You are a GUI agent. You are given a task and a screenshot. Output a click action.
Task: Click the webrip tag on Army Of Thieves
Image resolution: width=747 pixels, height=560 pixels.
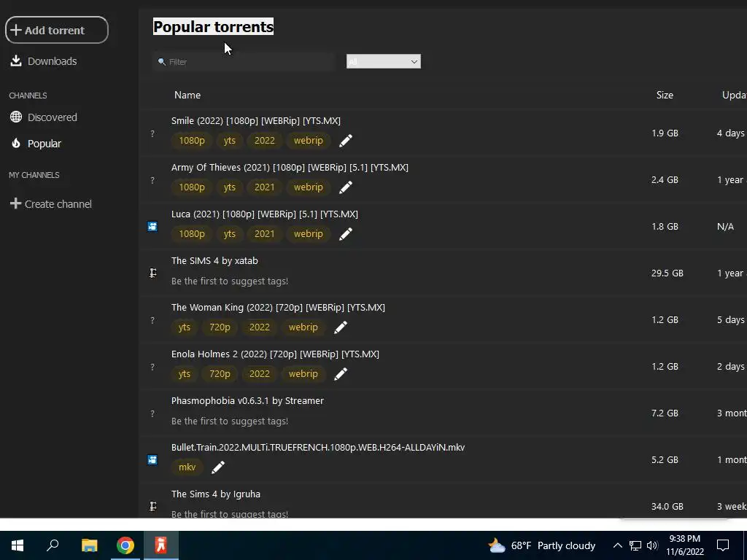[x=309, y=187]
